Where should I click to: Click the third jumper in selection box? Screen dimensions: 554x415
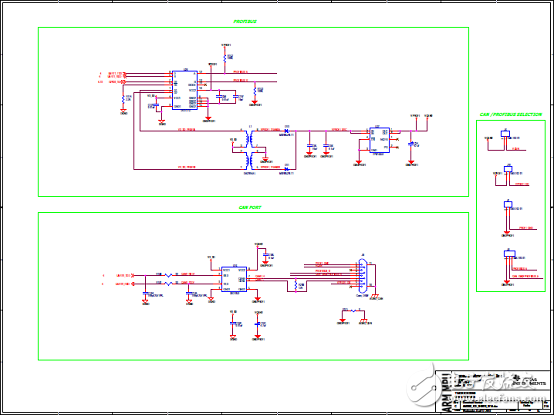pos(507,204)
